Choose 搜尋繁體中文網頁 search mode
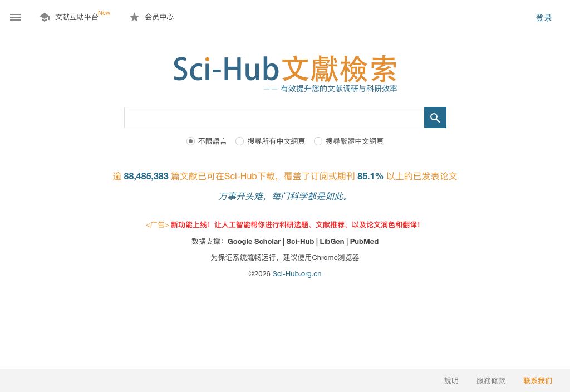Viewport: 570px width, 392px height. 318,141
